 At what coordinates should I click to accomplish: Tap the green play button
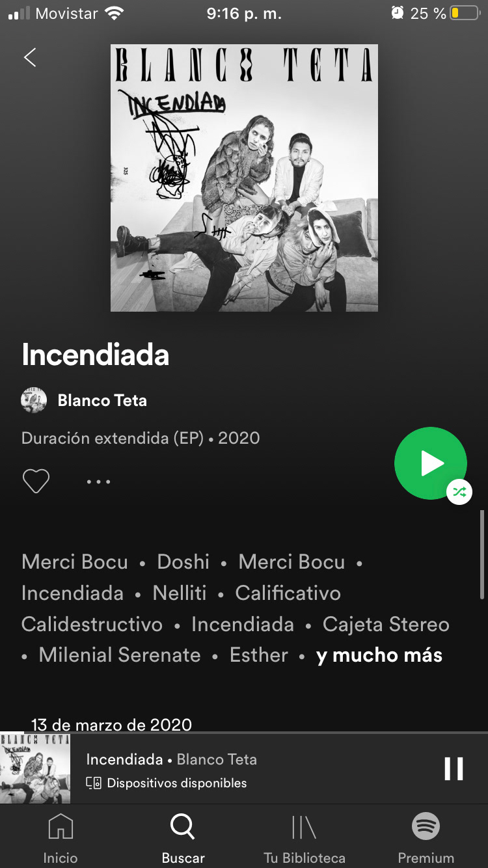431,463
